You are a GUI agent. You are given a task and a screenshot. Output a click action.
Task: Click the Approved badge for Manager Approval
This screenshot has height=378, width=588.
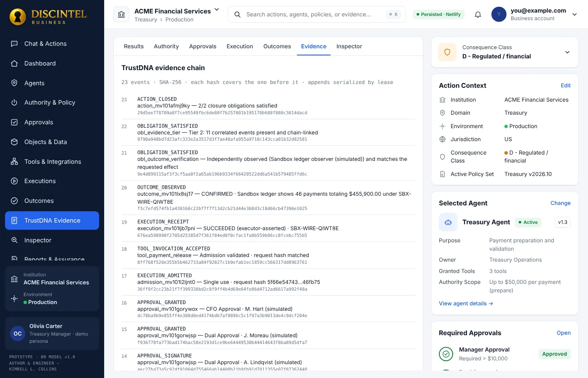[x=554, y=354]
